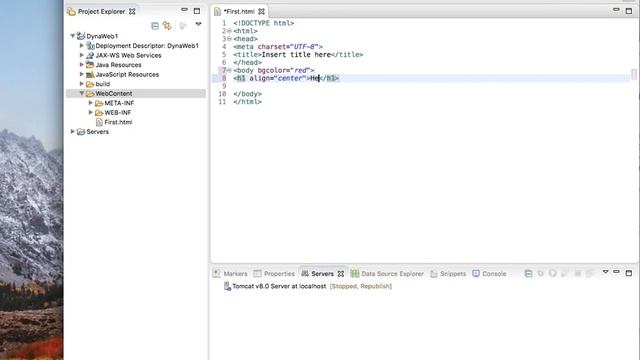Start the server in debug mode

(540, 273)
